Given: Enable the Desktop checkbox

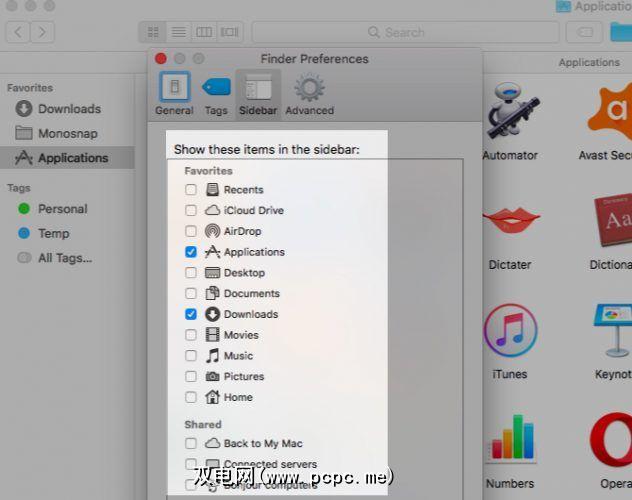Looking at the screenshot, I should tap(191, 273).
